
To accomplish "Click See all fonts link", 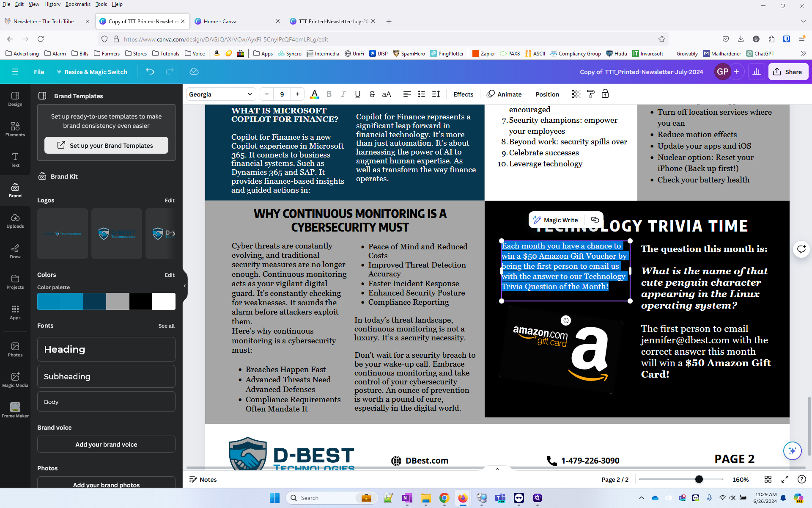I will [x=166, y=326].
